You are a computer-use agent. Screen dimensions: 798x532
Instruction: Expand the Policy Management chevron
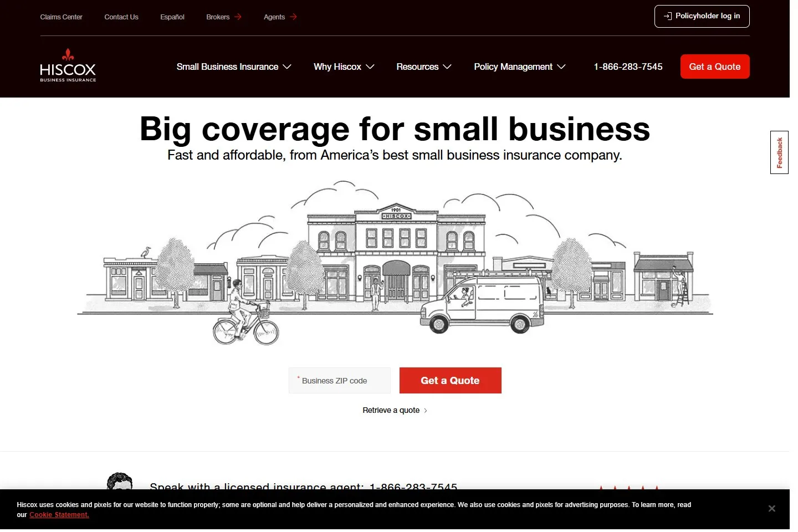click(561, 66)
